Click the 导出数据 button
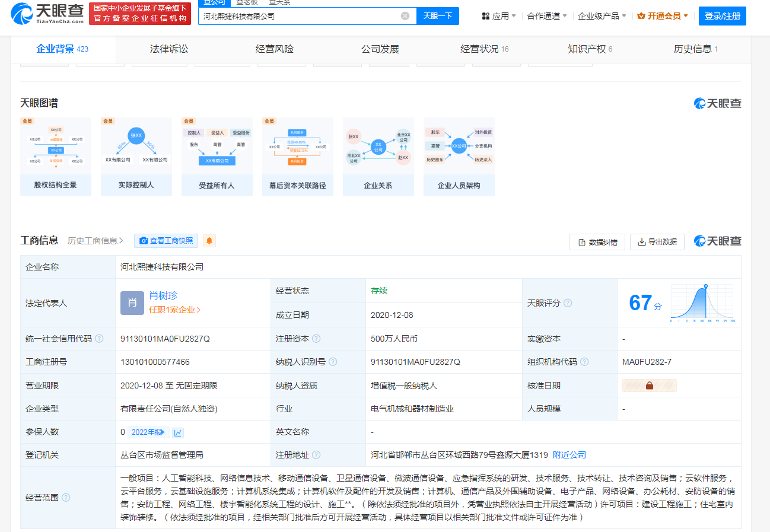 point(657,242)
